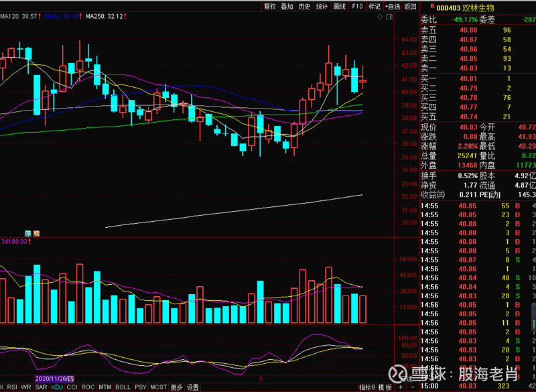
Task: Click the 模板 template button
Action: [x=385, y=387]
